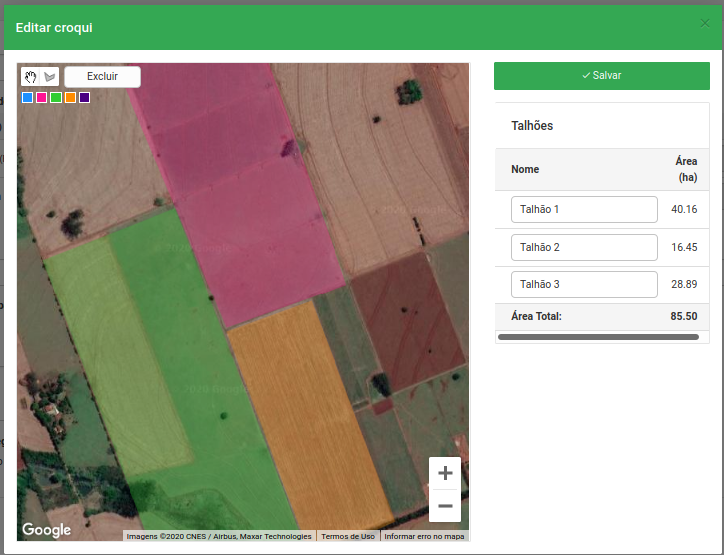Click the Talhões panel heading
This screenshot has height=555, width=724.
click(532, 126)
